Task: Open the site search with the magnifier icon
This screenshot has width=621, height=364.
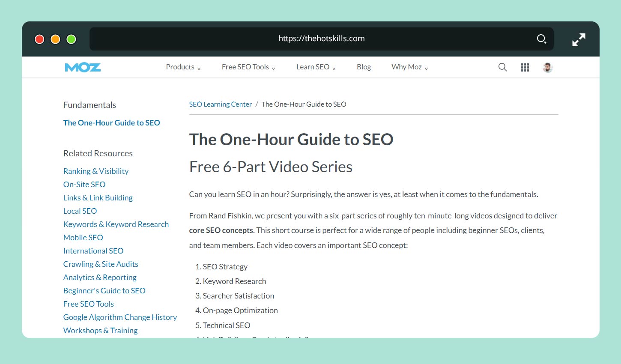Action: (502, 67)
